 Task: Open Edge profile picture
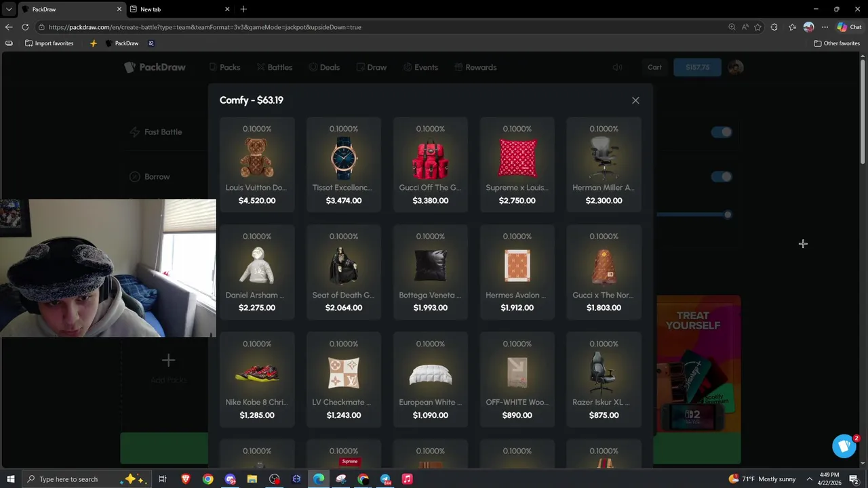tap(808, 27)
